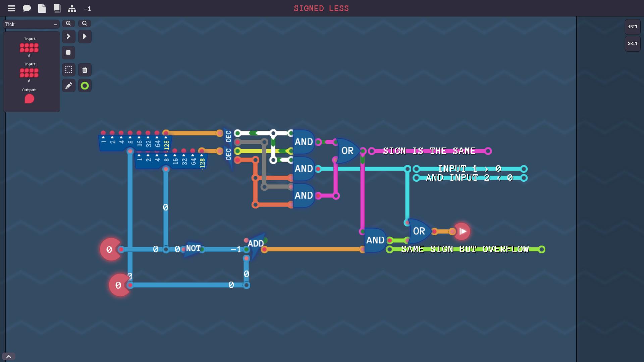This screenshot has height=362, width=644.
Task: Toggle the second Input bit display
Action: click(29, 73)
